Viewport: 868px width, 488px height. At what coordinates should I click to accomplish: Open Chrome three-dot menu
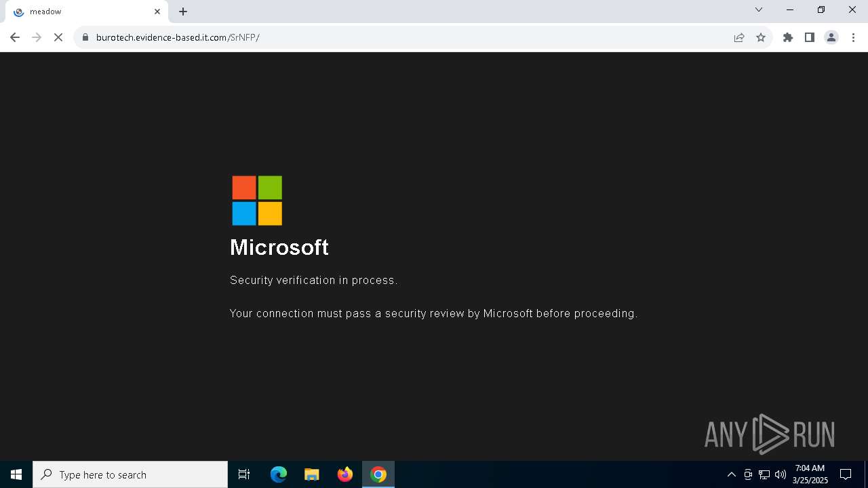click(853, 37)
